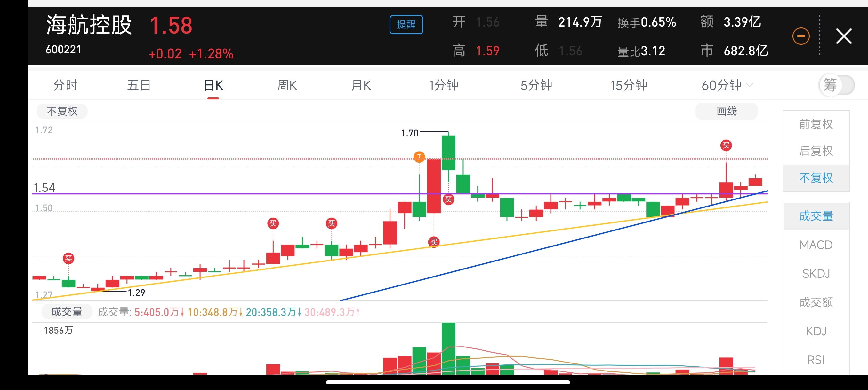Tap the 买 marker on the yellow trendline
The width and height of the screenshot is (868, 390).
[434, 242]
